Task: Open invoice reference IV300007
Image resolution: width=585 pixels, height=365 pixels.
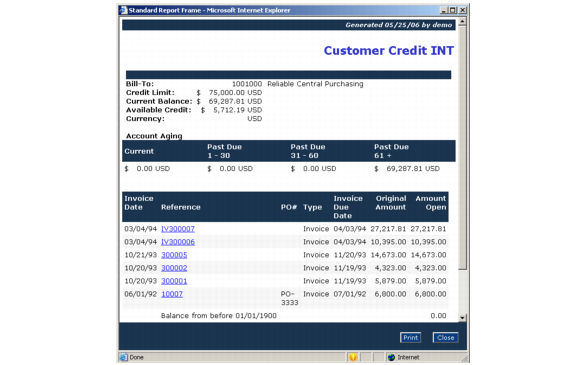Action: click(178, 229)
